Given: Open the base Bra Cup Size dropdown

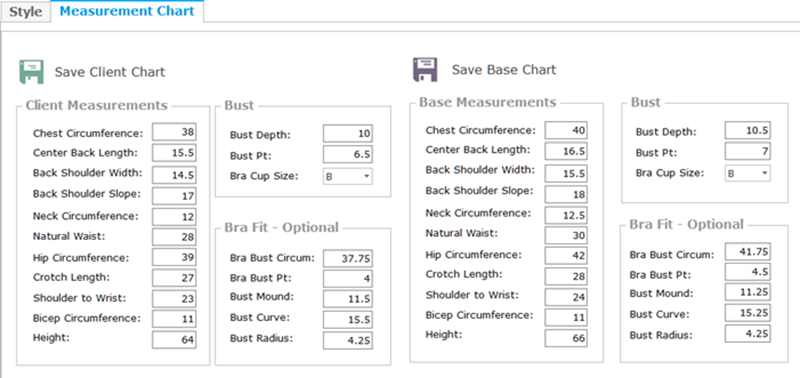Looking at the screenshot, I should (x=747, y=173).
